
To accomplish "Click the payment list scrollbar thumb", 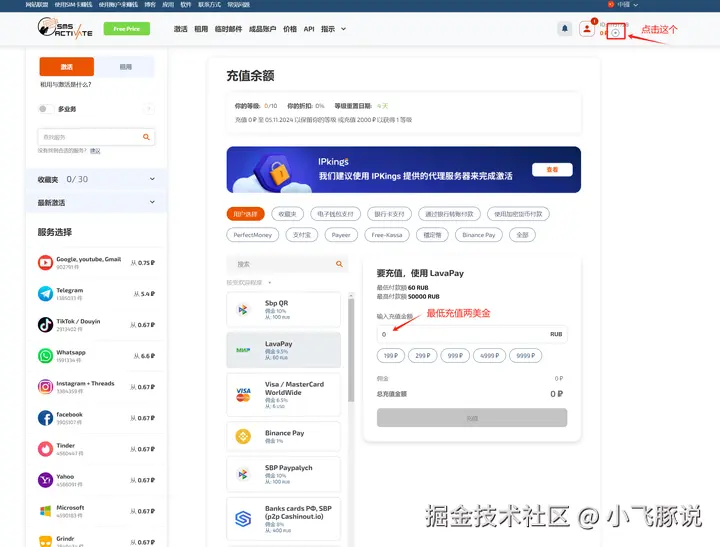I will [x=351, y=350].
